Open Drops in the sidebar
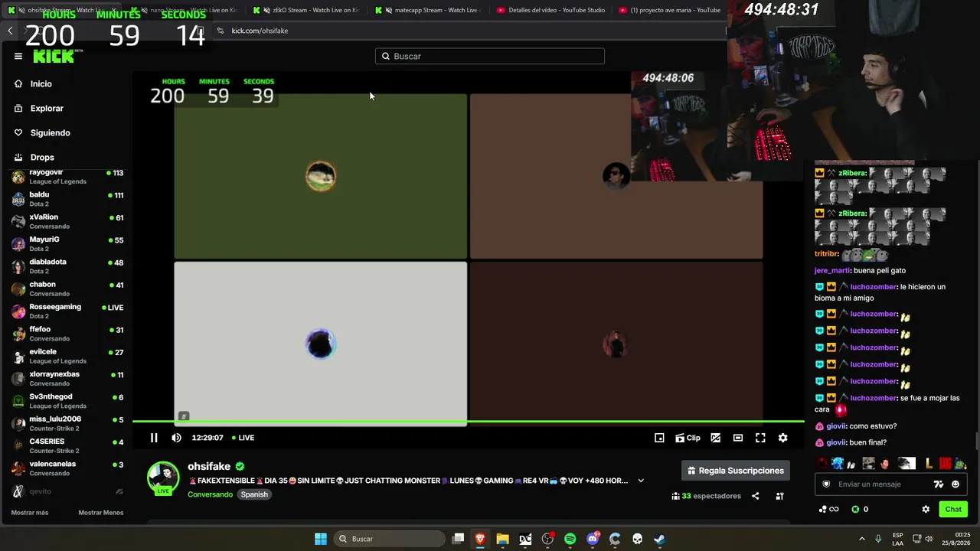Image resolution: width=980 pixels, height=551 pixels. coord(34,157)
